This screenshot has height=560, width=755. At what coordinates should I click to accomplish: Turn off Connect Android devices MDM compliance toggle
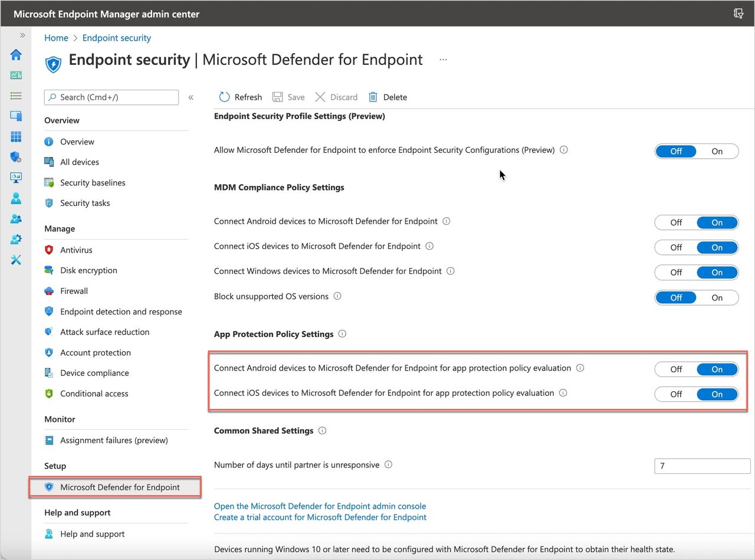[676, 222]
